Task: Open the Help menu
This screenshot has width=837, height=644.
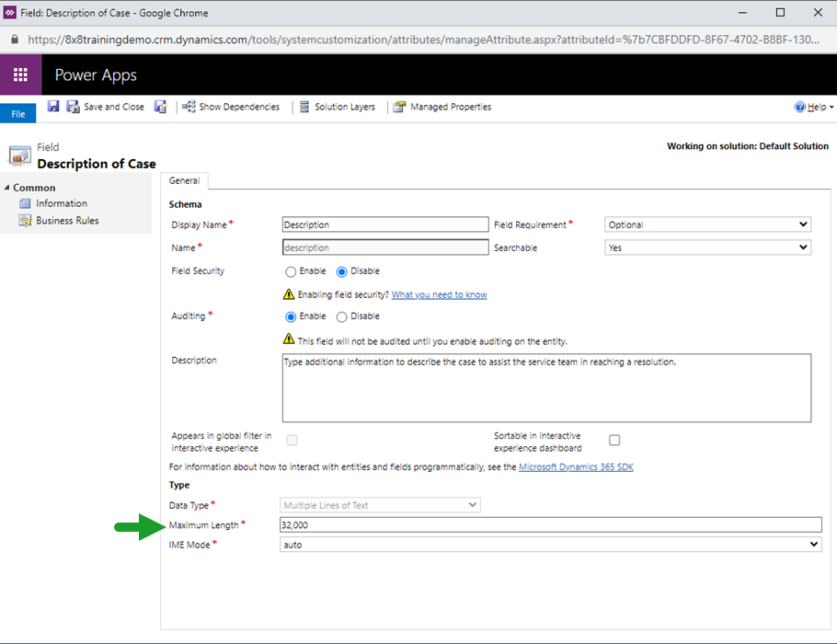Action: click(813, 106)
